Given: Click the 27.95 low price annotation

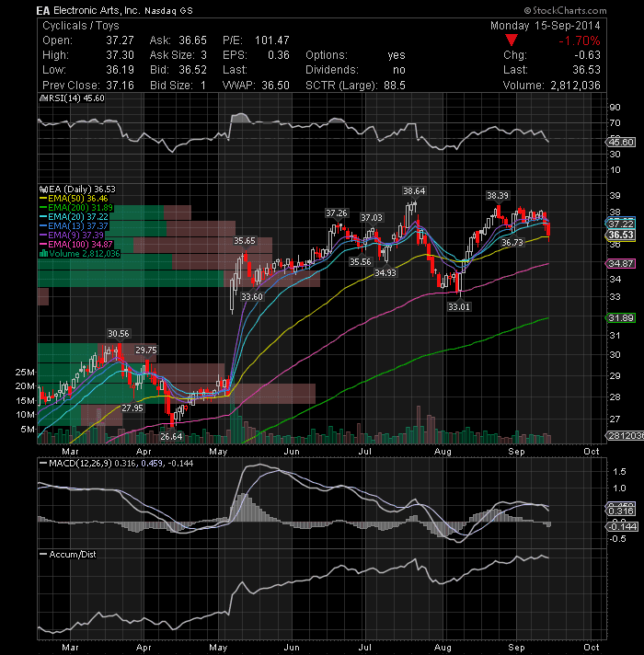Looking at the screenshot, I should click(132, 408).
